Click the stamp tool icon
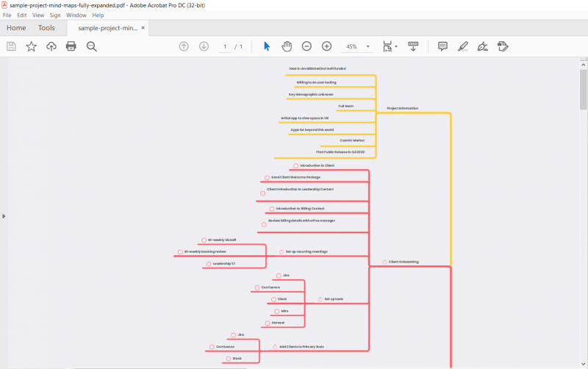 coord(503,46)
